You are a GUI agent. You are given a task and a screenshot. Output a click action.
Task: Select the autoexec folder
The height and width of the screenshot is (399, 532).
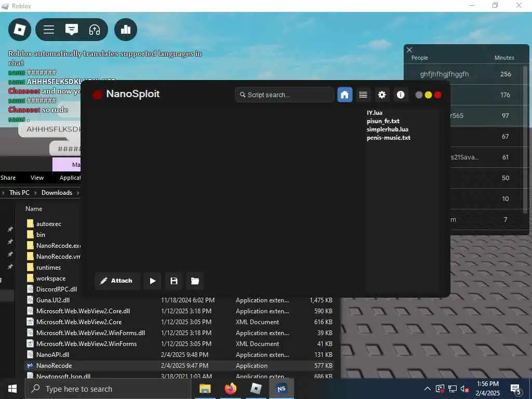(49, 224)
